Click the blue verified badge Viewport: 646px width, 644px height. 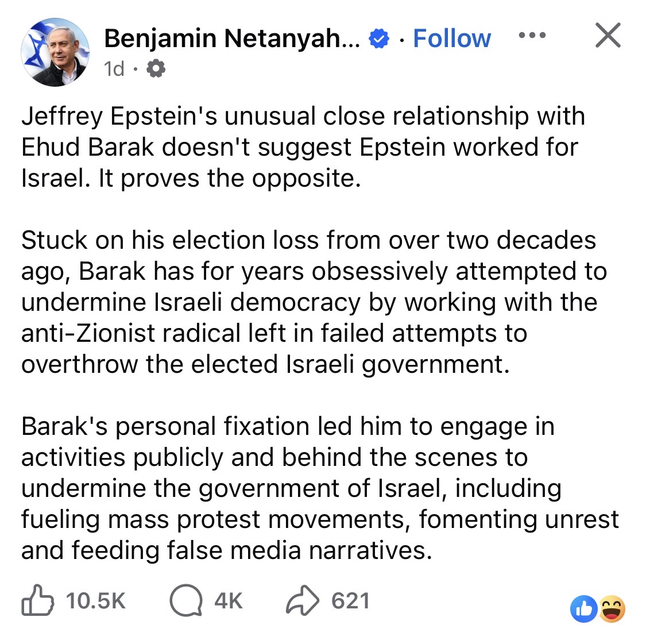378,39
